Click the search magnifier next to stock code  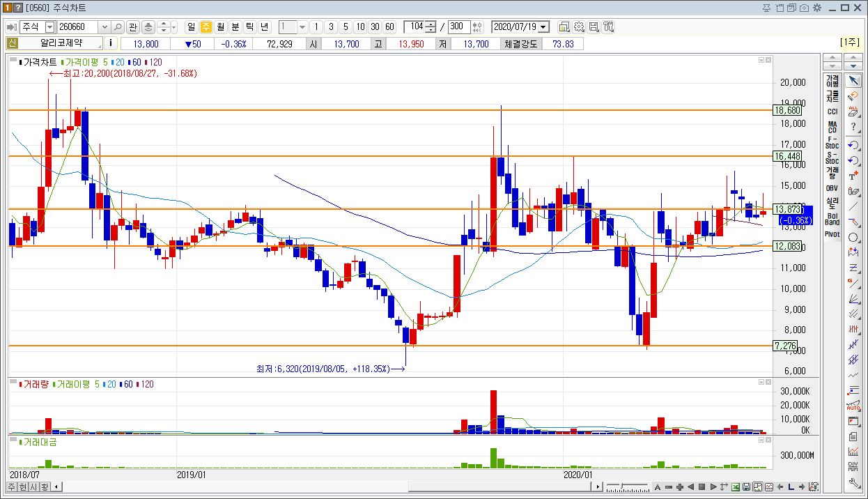coord(117,27)
